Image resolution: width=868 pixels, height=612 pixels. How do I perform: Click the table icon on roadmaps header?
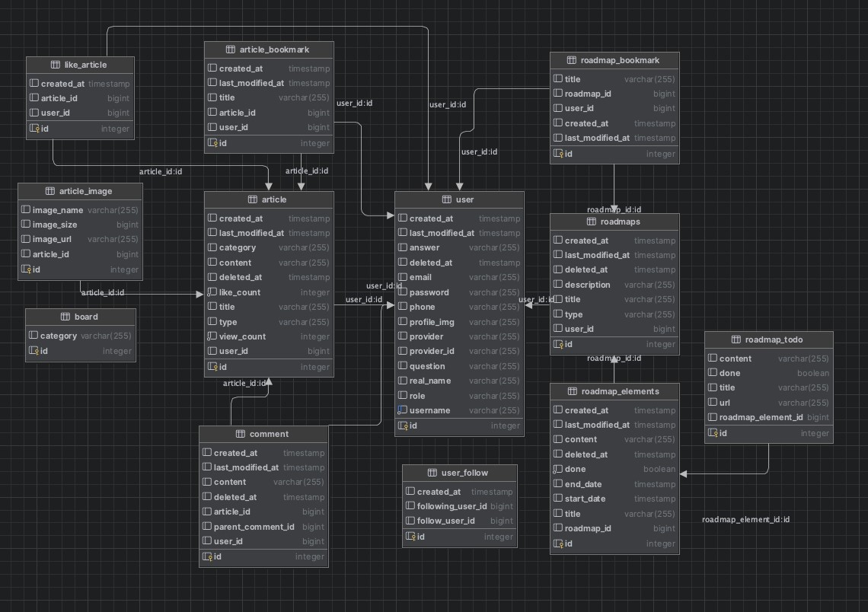coord(591,222)
